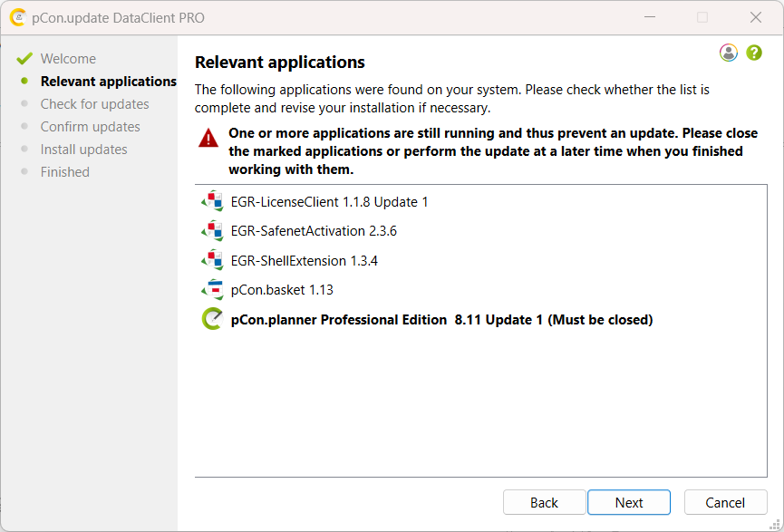Viewport: 784px width, 532px height.
Task: Select the Confirm updates step
Action: click(x=90, y=127)
